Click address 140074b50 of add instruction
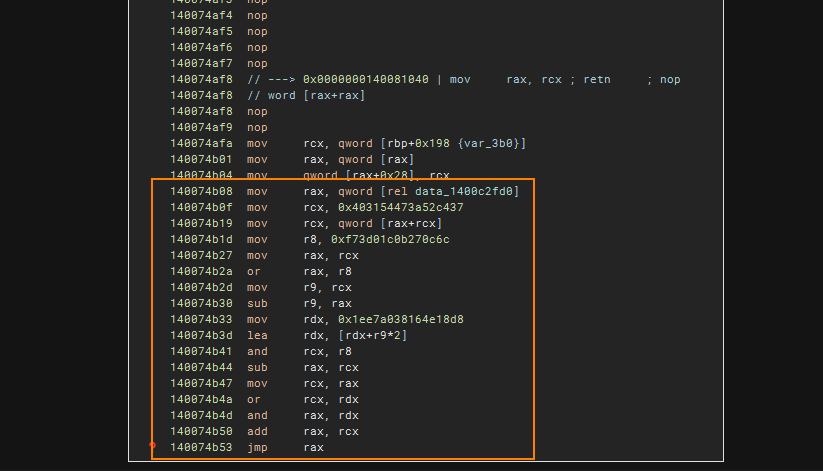This screenshot has height=471, width=823. (x=201, y=431)
